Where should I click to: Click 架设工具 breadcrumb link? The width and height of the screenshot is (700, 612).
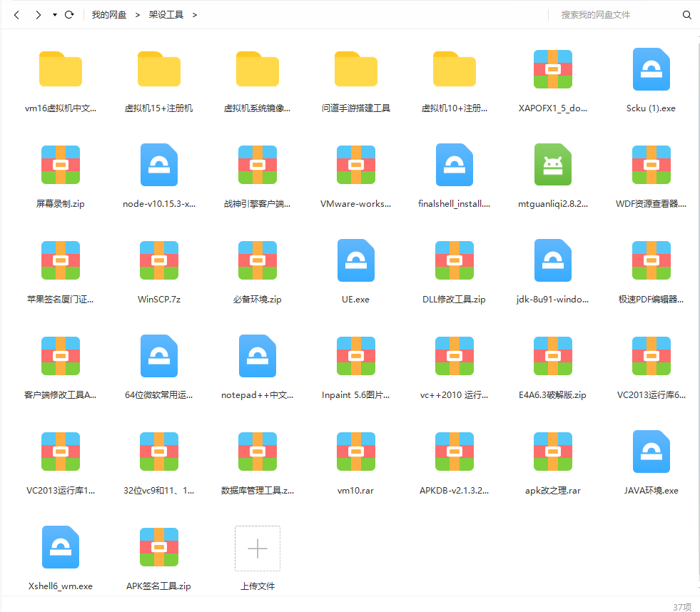pos(166,15)
